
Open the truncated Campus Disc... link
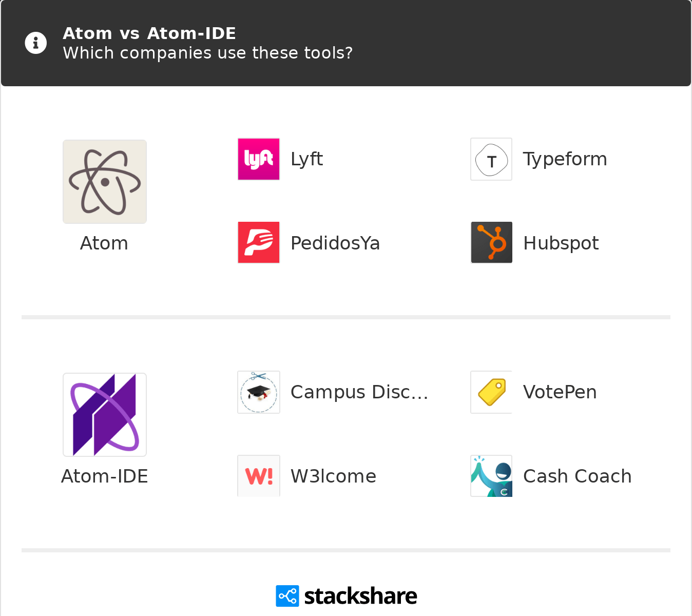(x=359, y=392)
